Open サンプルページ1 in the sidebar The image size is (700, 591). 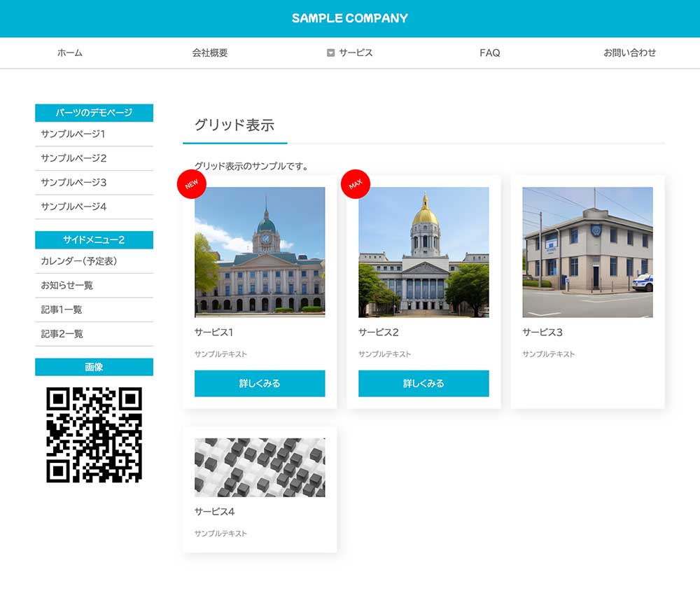click(94, 134)
